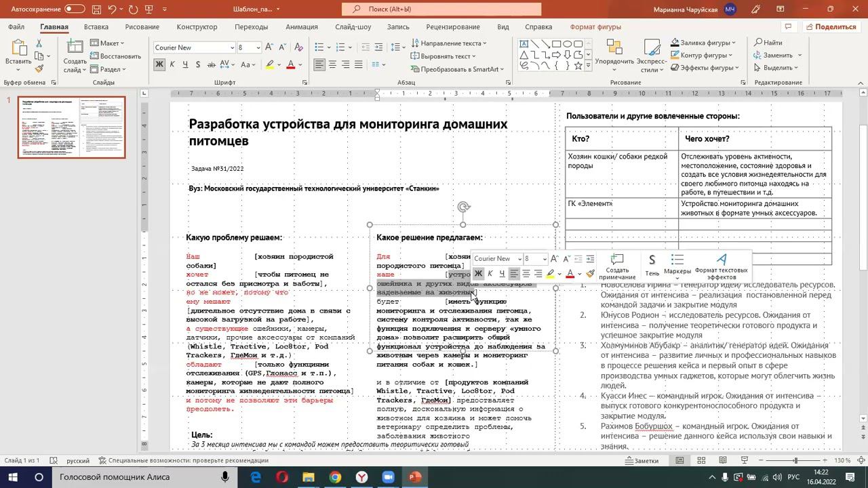This screenshot has height=488, width=868.
Task: Save the presentation from the quick access toolbar
Action: pos(98,9)
